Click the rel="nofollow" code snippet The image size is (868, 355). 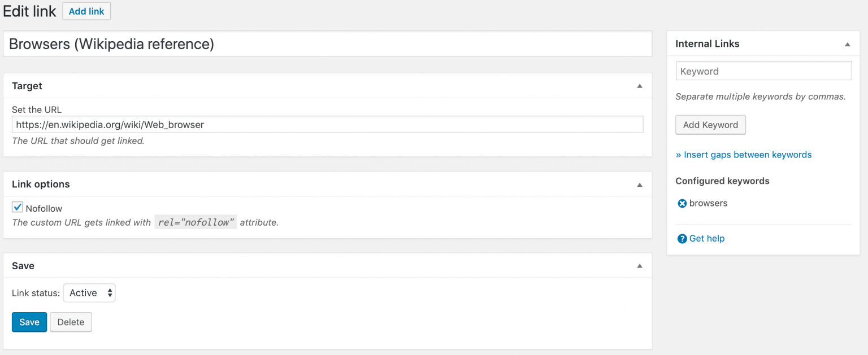(195, 222)
